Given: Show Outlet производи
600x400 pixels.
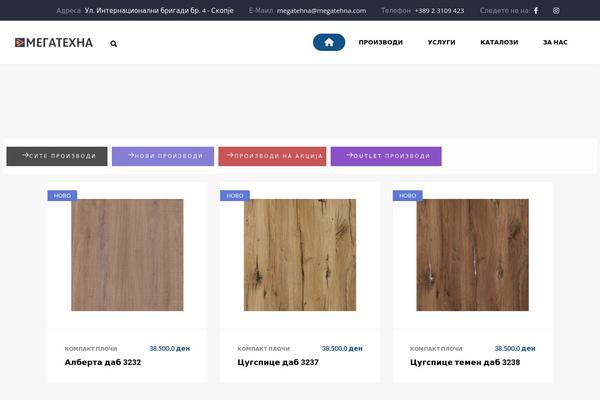Looking at the screenshot, I should coord(386,156).
